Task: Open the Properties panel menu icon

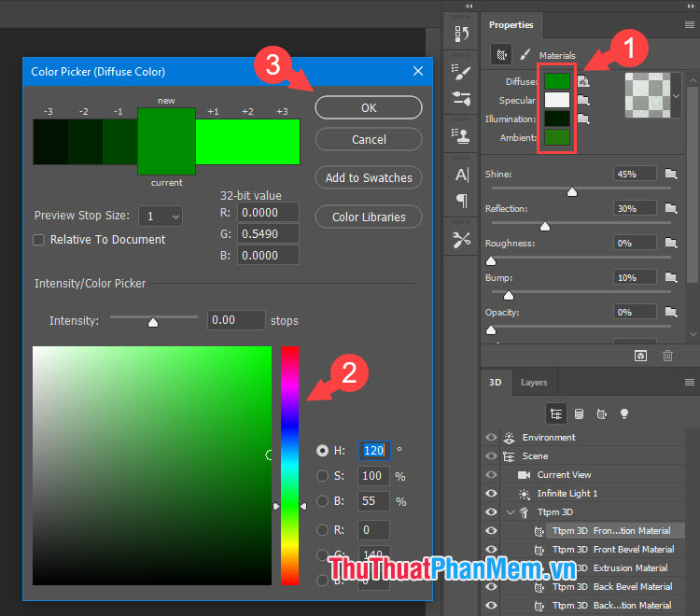Action: (690, 24)
